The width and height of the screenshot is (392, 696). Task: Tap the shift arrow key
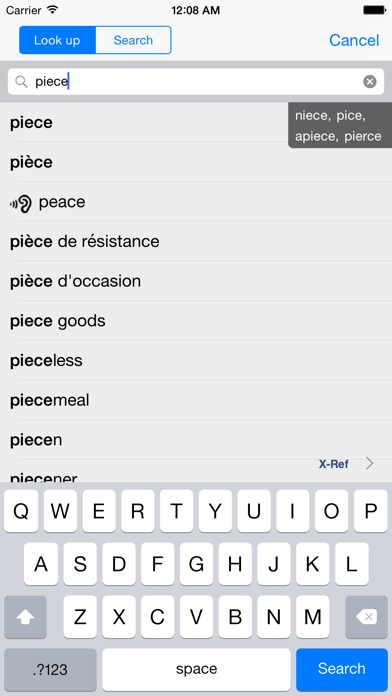coord(25,617)
